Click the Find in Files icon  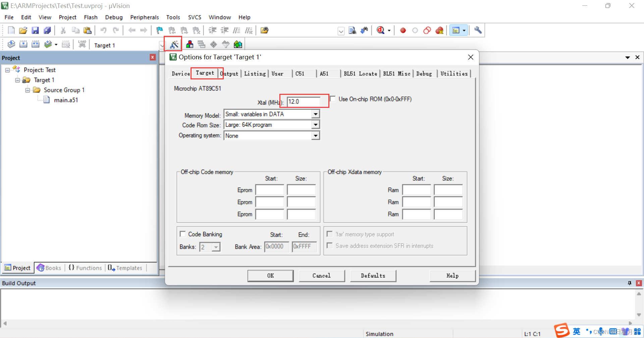[x=264, y=30]
